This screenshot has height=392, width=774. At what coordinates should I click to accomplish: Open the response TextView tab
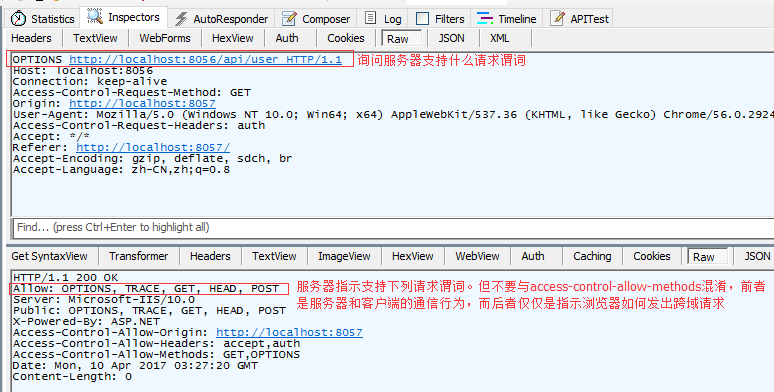tap(274, 256)
